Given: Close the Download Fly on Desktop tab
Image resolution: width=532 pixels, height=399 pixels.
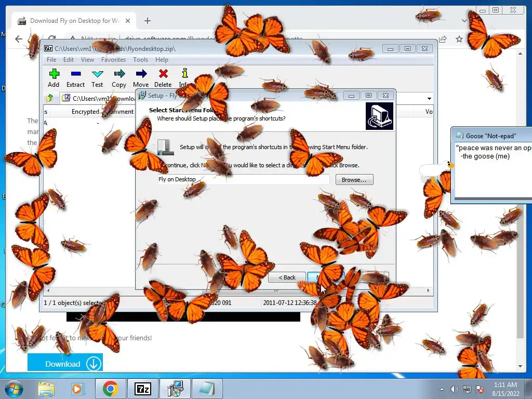Looking at the screenshot, I should 128,21.
